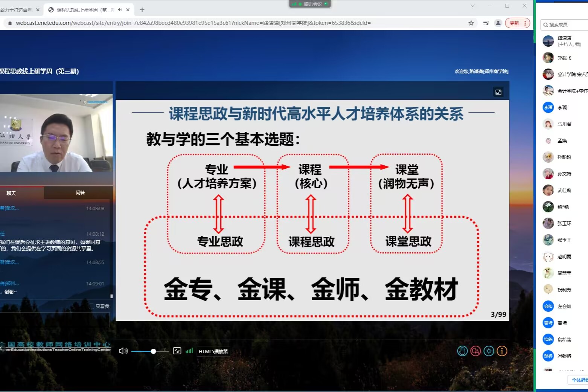Viewport: 588px width, 392px height.
Task: Switch to the 问答 tab
Action: (x=80, y=193)
